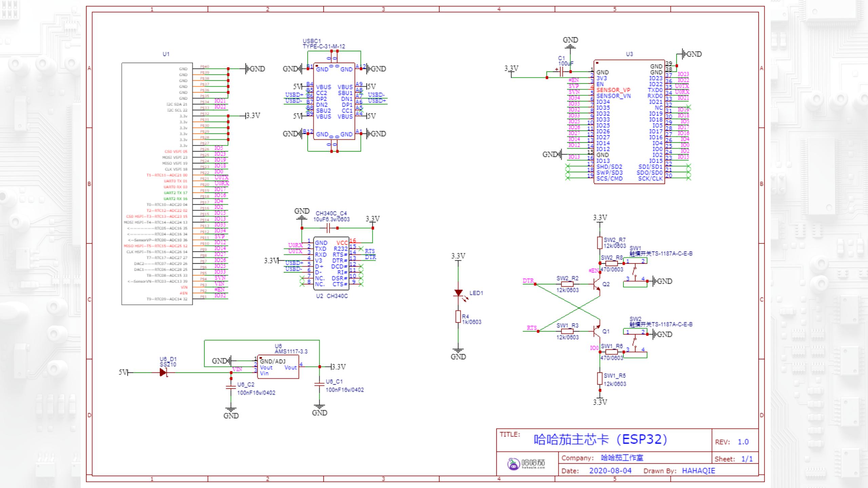Click the AMS1117-3.3 part name
868x488 pixels.
pyautogui.click(x=291, y=352)
